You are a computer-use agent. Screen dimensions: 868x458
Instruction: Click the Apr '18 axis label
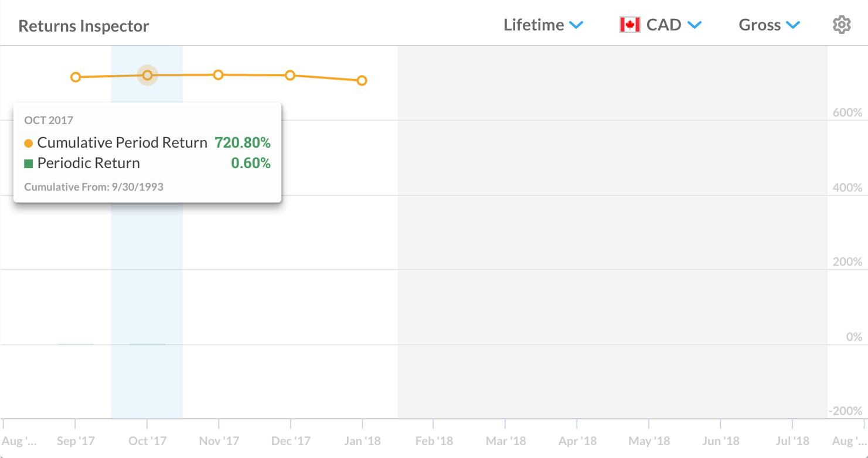[577, 441]
